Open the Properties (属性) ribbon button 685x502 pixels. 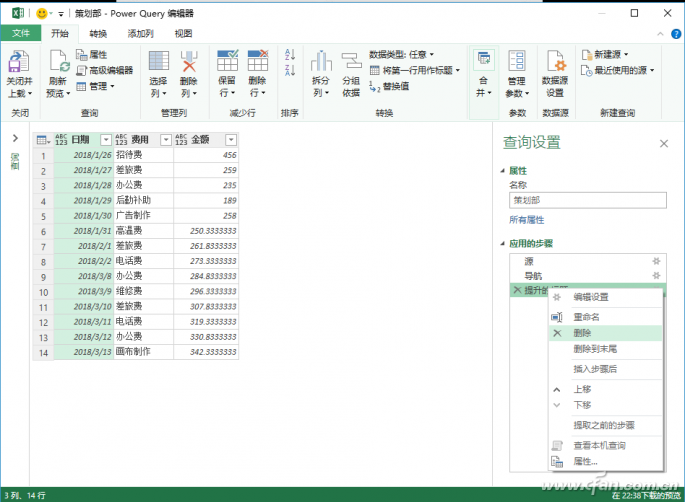click(x=92, y=55)
